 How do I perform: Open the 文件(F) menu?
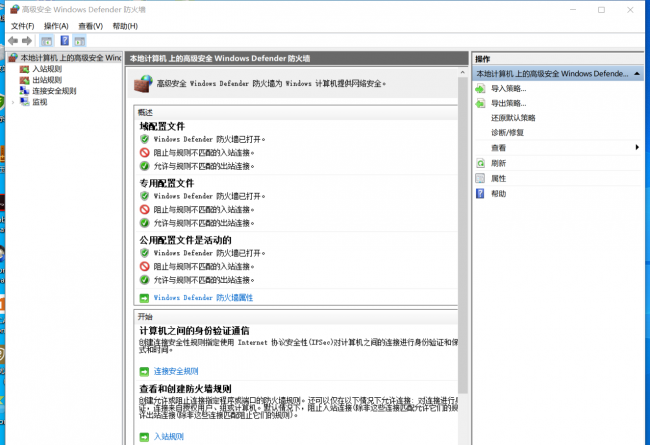22,26
